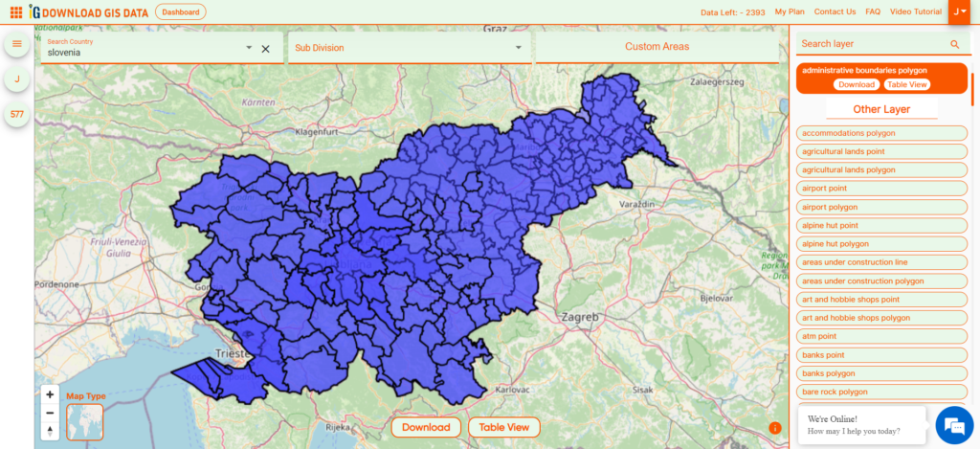This screenshot has height=449, width=980.
Task: Open the J user account dropdown
Action: point(959,11)
